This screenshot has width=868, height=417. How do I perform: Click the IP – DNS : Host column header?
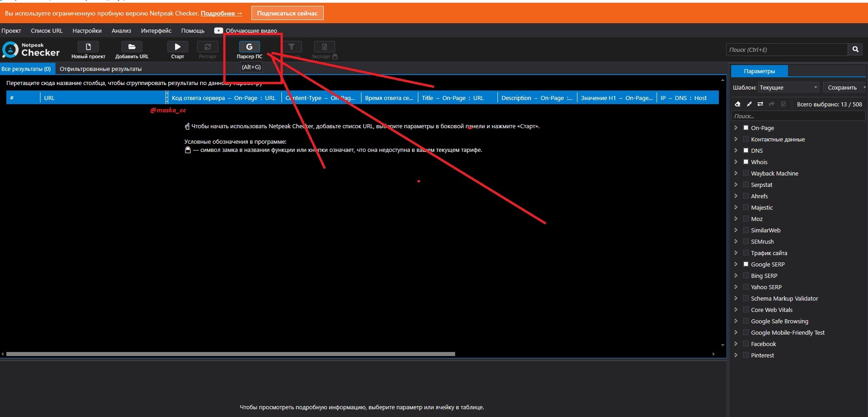coord(687,98)
